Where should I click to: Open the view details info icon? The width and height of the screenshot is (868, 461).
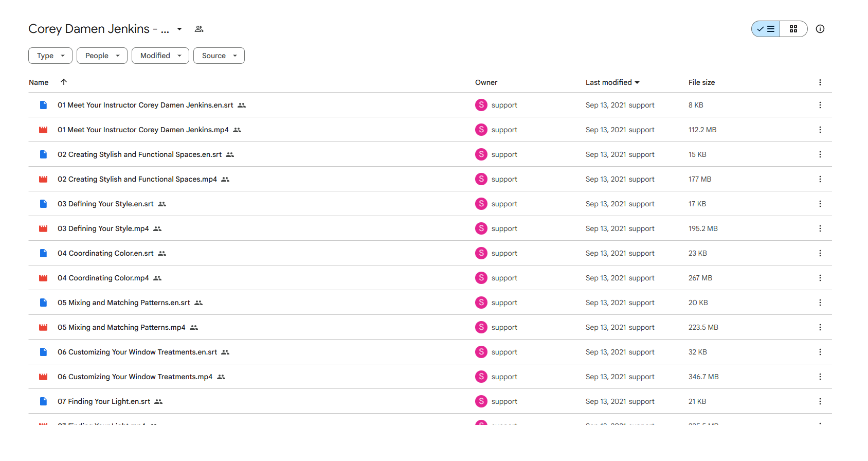(x=820, y=29)
